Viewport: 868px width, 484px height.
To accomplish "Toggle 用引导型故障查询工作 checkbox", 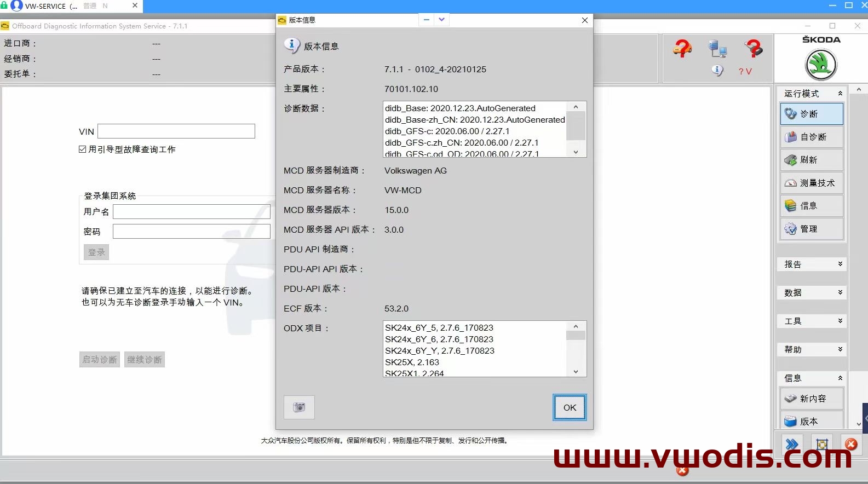I will [83, 149].
